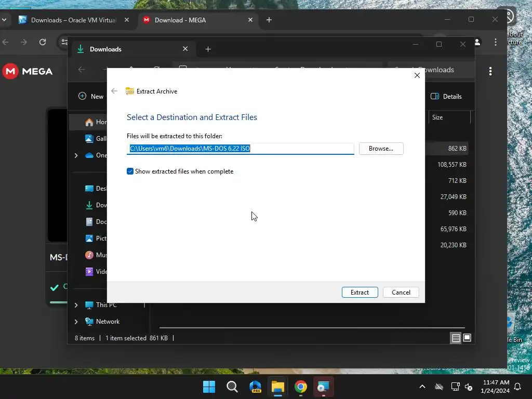Open a new Chrome tab
Screen dimensions: 532x399
[x=269, y=20]
